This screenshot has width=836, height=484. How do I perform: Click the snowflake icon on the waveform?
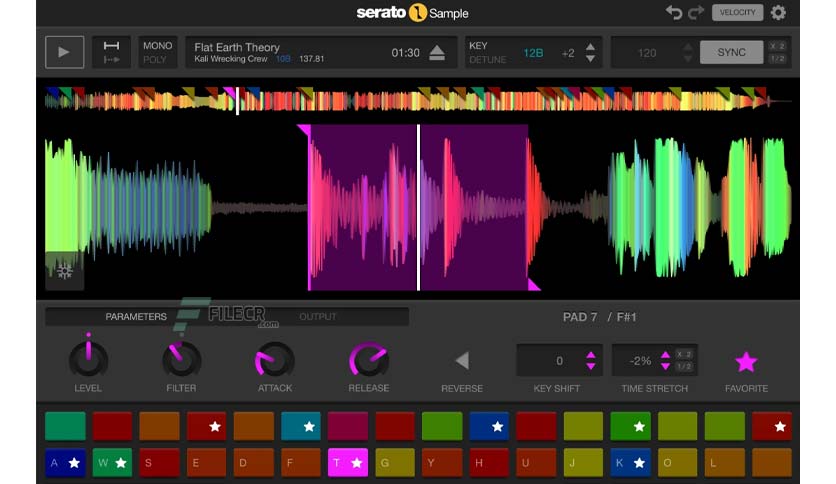coord(65,271)
